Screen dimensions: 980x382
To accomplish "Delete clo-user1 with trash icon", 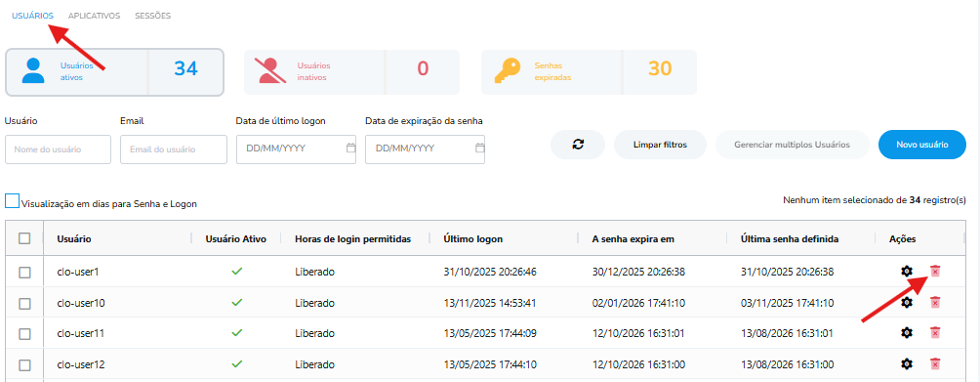I will (935, 271).
